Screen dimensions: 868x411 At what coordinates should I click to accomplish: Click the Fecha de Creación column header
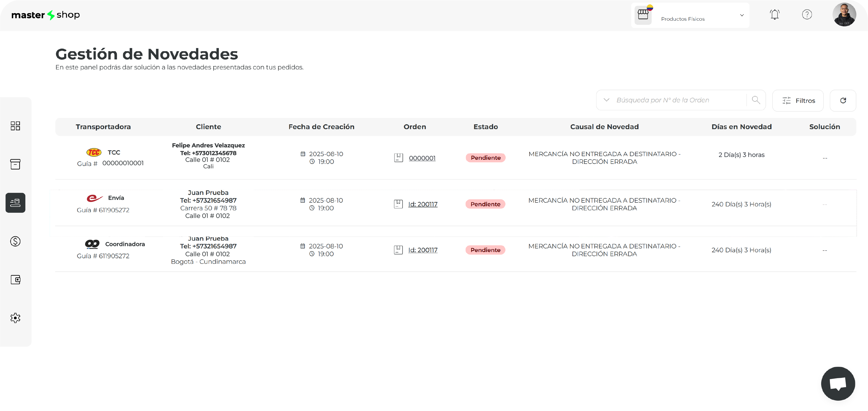click(x=321, y=127)
